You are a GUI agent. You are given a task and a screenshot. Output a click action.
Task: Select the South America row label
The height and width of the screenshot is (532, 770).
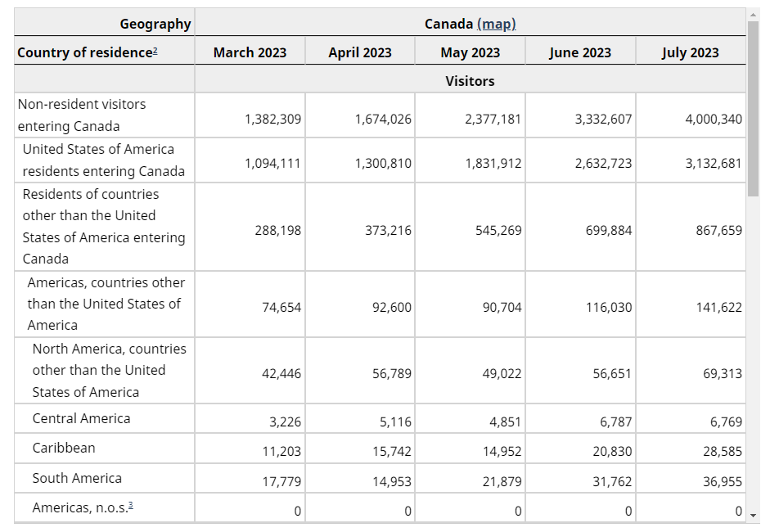click(77, 478)
